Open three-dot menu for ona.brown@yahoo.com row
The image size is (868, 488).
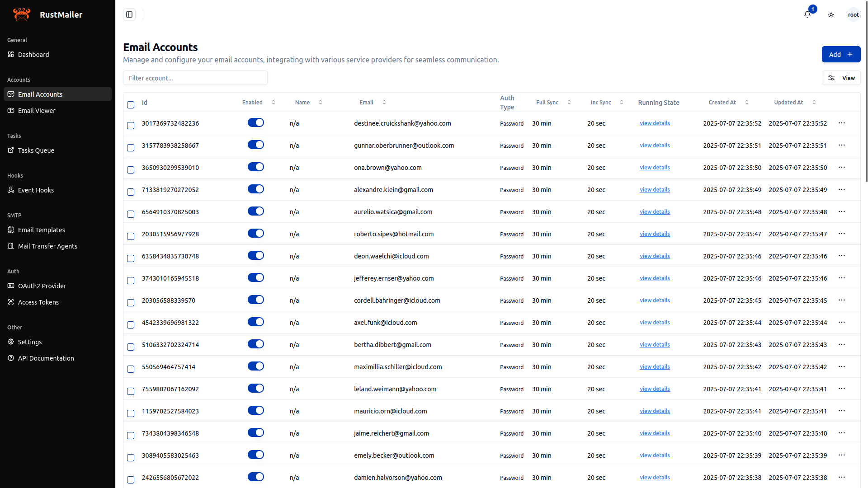pyautogui.click(x=841, y=167)
